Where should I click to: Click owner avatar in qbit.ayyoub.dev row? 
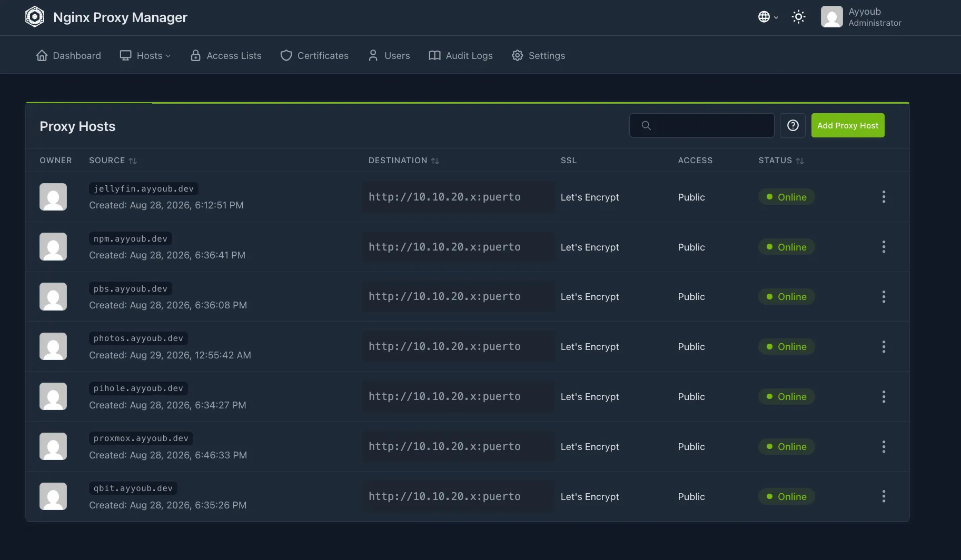point(53,496)
